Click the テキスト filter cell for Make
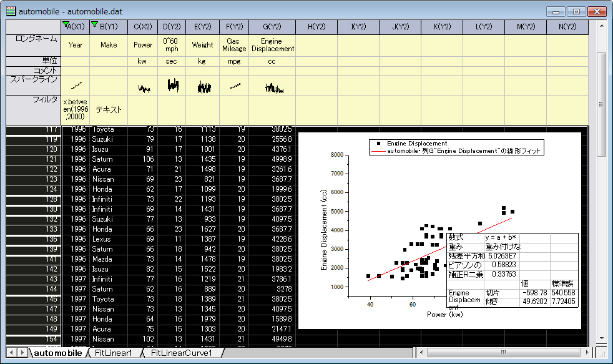This screenshot has height=364, width=613. click(x=109, y=110)
